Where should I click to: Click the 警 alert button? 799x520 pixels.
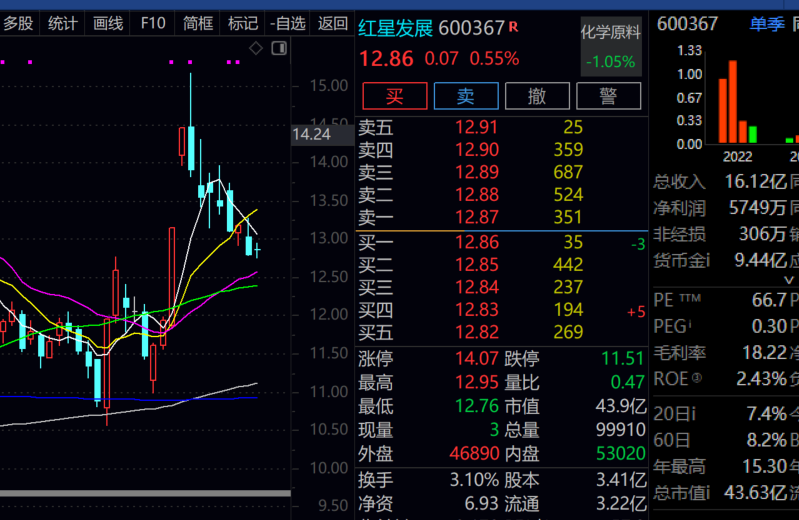point(608,96)
